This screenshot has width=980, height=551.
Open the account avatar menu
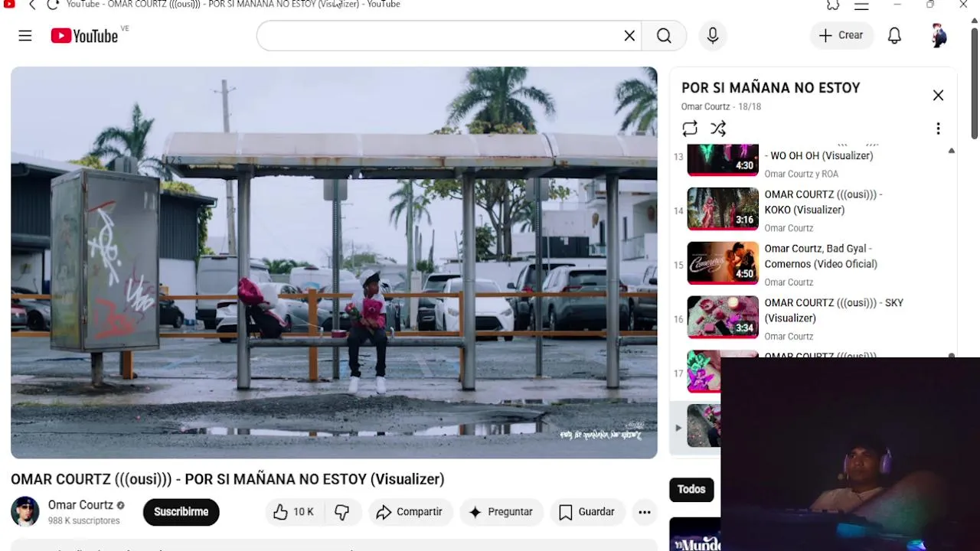point(939,35)
